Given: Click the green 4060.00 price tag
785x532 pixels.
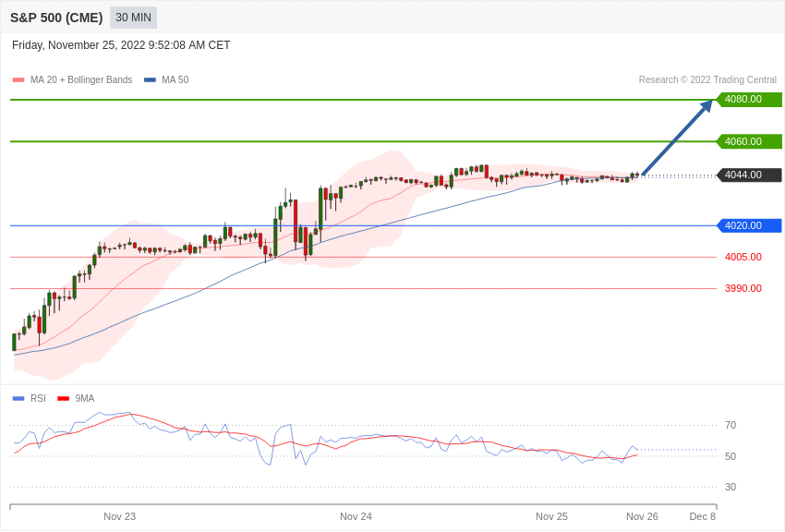Looking at the screenshot, I should click(750, 141).
